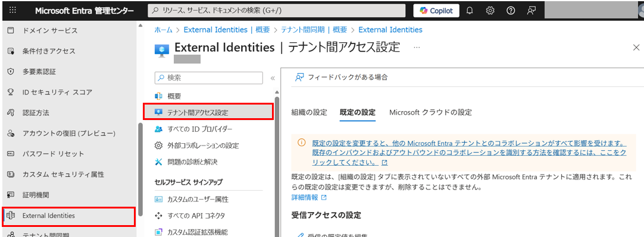The width and height of the screenshot is (644, 237).
Task: Click the カスタムのユーザー属性 icon
Action: tap(158, 200)
